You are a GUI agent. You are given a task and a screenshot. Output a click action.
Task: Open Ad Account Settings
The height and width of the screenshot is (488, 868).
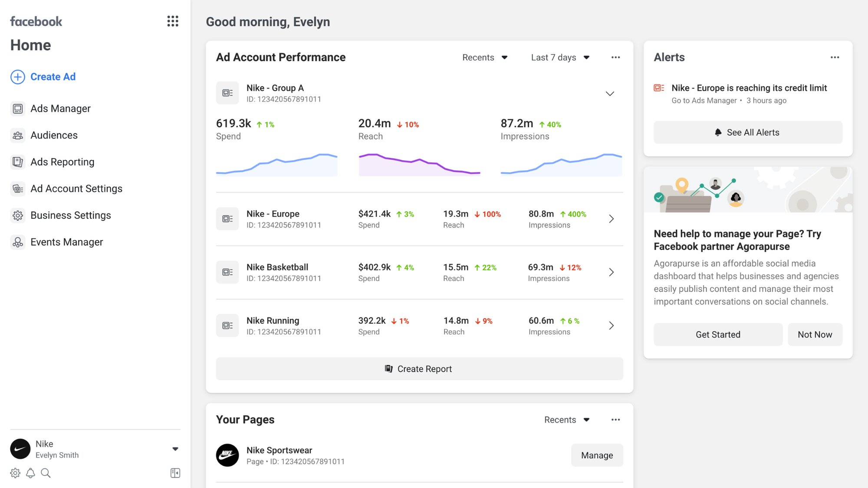(76, 188)
